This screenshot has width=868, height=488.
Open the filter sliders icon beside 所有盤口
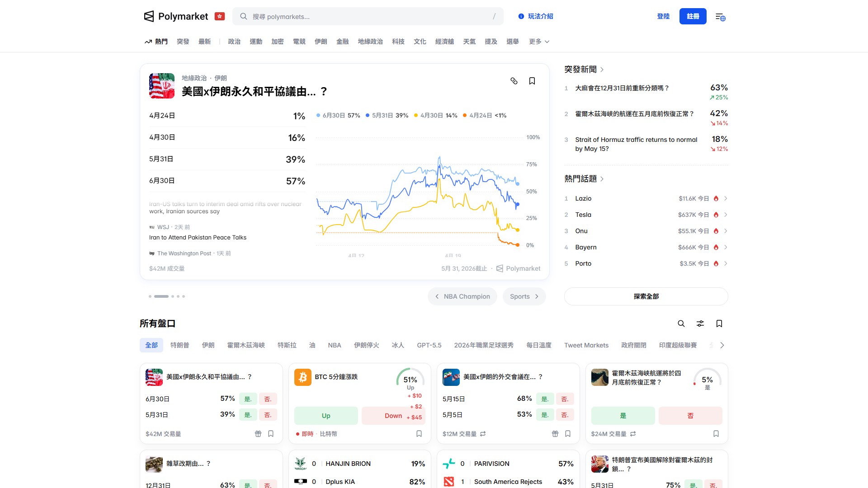(700, 324)
